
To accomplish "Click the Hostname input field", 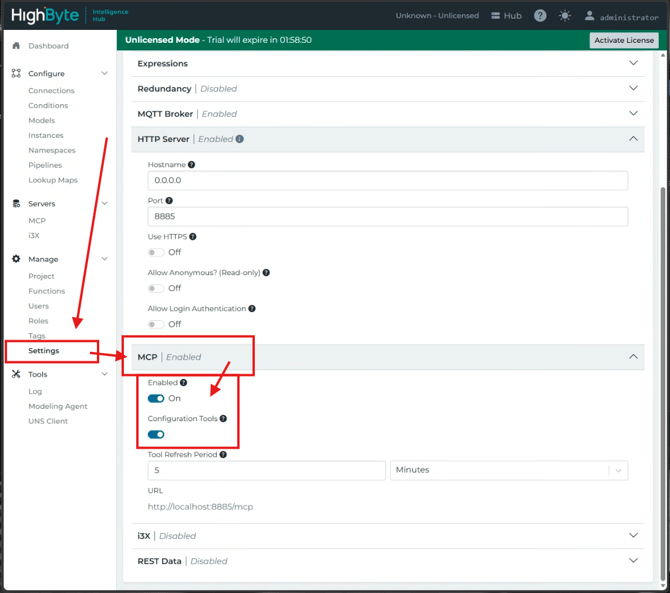I will 388,180.
